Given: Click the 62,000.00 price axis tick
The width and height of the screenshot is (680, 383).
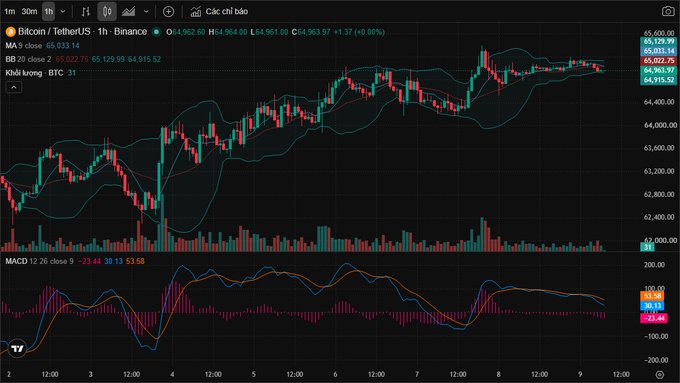Looking at the screenshot, I should click(659, 240).
